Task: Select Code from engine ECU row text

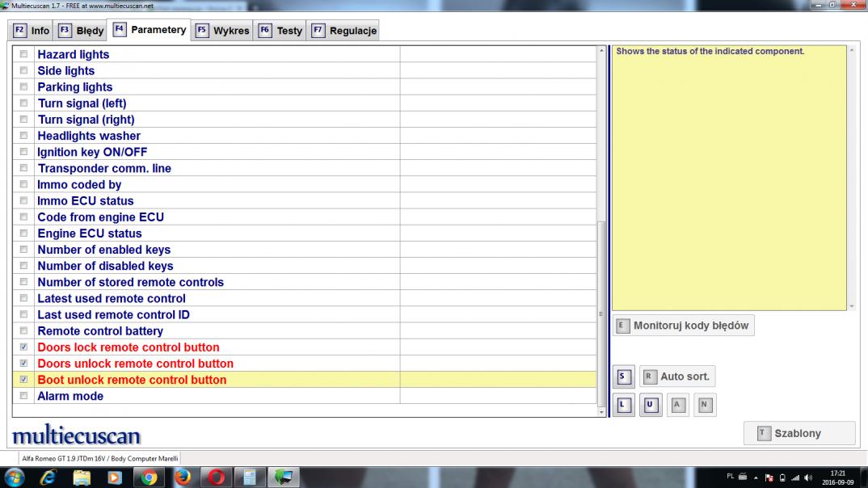Action: (101, 217)
